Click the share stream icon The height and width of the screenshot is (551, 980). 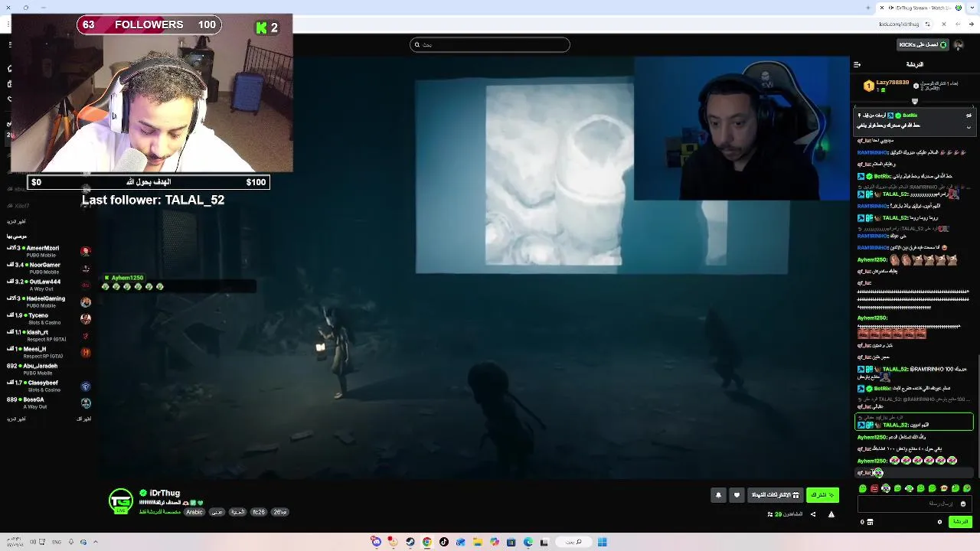click(813, 514)
